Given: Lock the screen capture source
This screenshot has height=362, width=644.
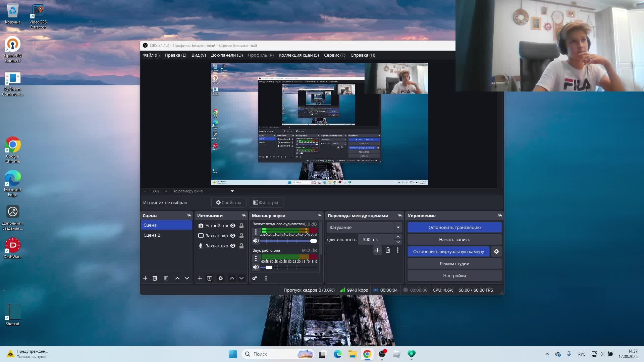Looking at the screenshot, I should click(241, 236).
